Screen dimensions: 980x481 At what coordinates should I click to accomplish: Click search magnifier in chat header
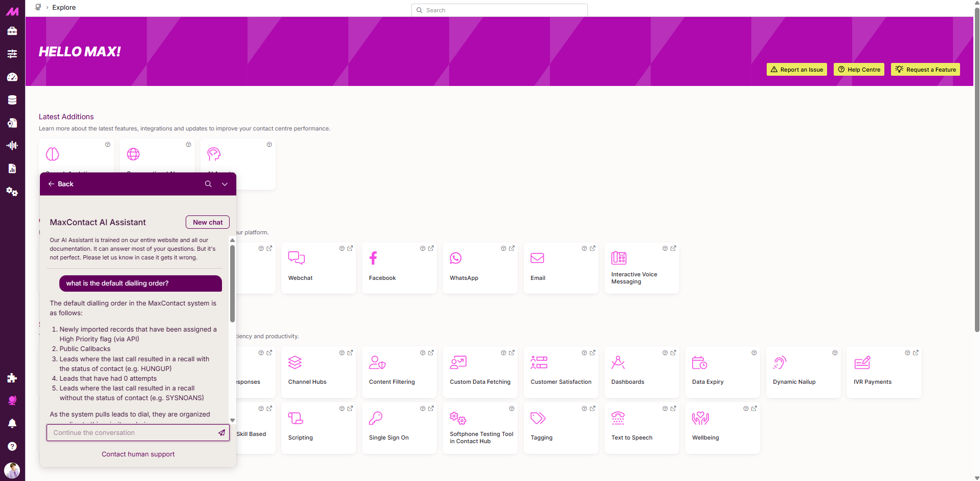click(208, 184)
